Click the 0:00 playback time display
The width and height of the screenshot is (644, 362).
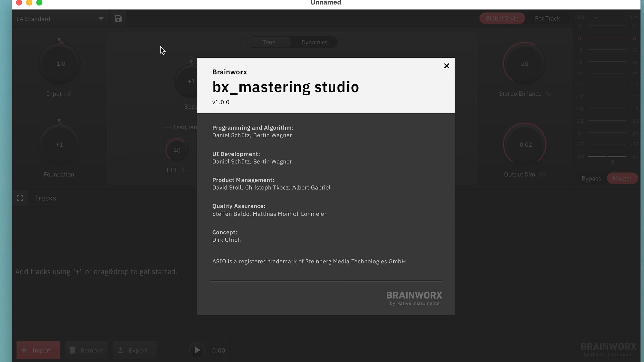(219, 350)
